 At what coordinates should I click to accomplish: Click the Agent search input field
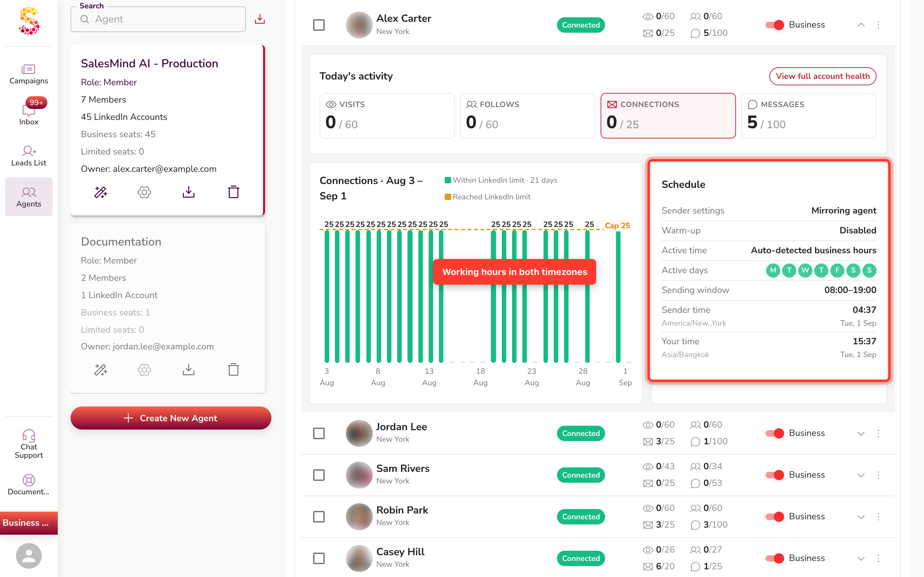158,19
